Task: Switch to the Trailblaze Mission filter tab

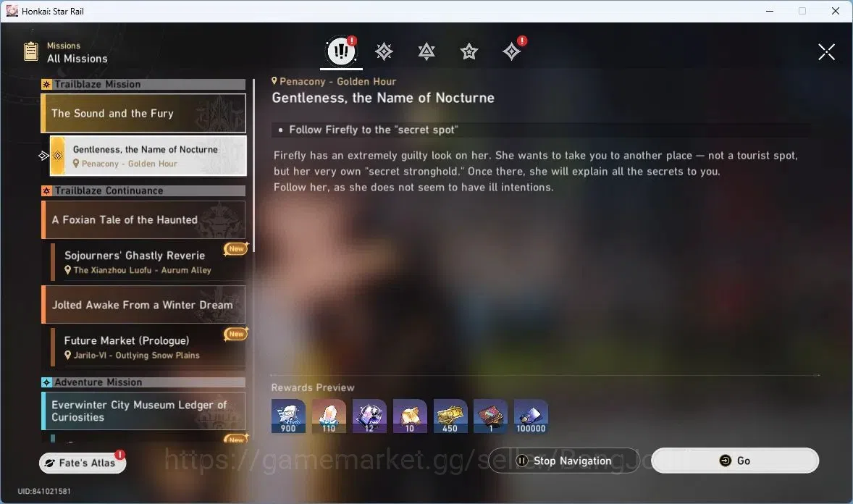Action: [384, 51]
